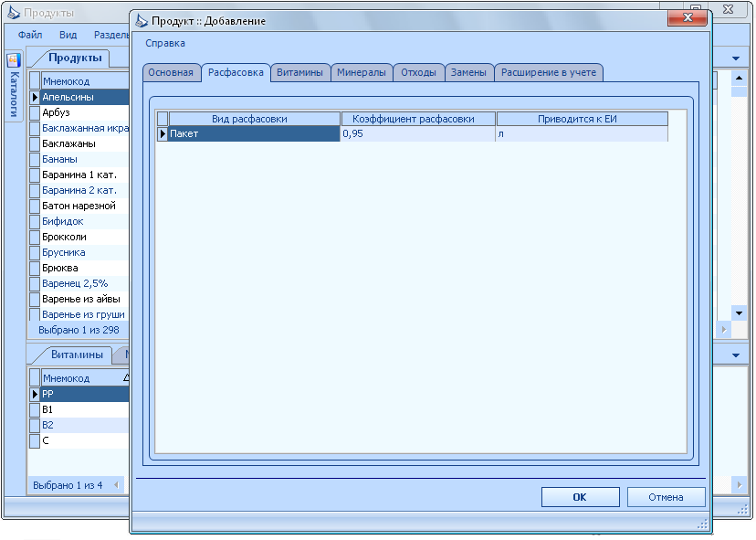Click the Продукты window title icon
The image size is (756, 540).
(x=14, y=13)
